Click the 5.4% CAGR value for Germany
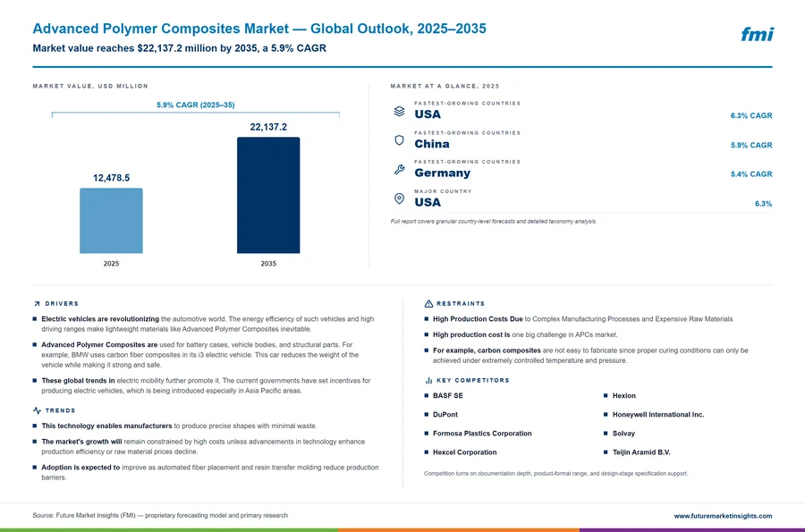Viewport: 805px width, 532px height. pyautogui.click(x=751, y=174)
